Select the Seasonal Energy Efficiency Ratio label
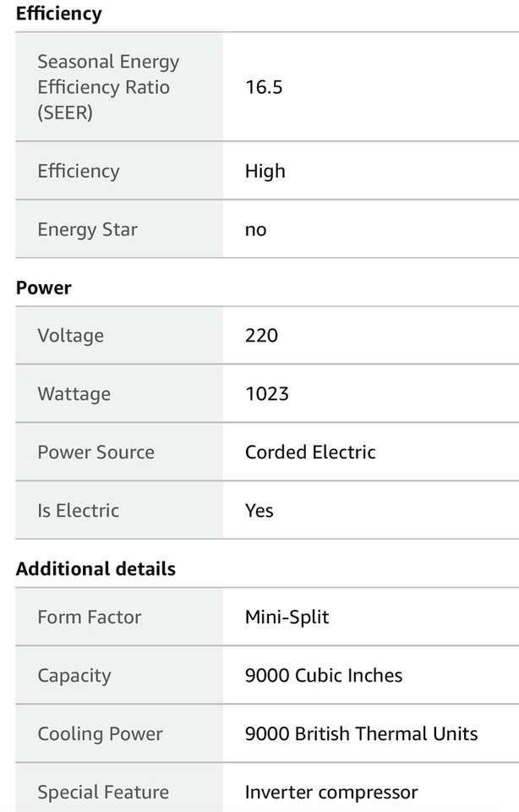The width and height of the screenshot is (519, 812). (108, 87)
